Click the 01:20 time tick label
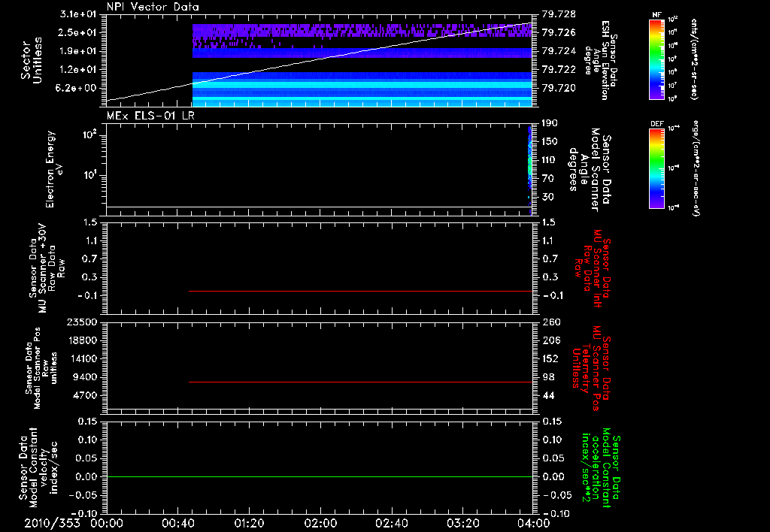Viewport: 770px width, 532px height. (249, 523)
